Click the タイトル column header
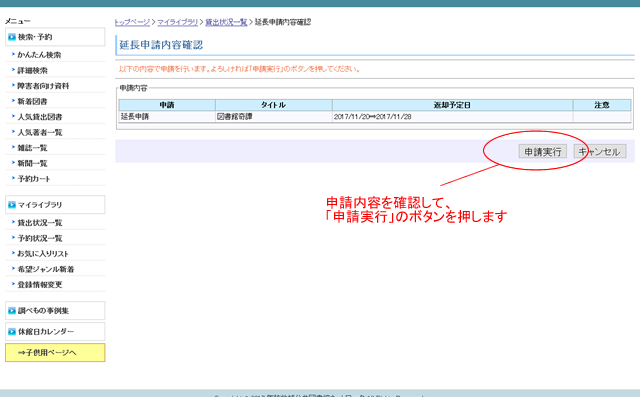Viewport: 640px width, 397px height. point(274,105)
